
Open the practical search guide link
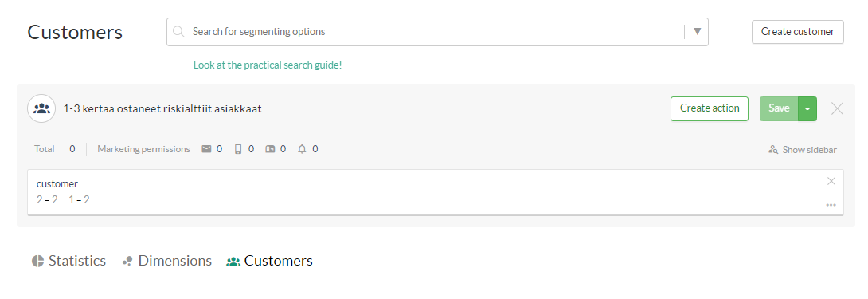pos(268,65)
